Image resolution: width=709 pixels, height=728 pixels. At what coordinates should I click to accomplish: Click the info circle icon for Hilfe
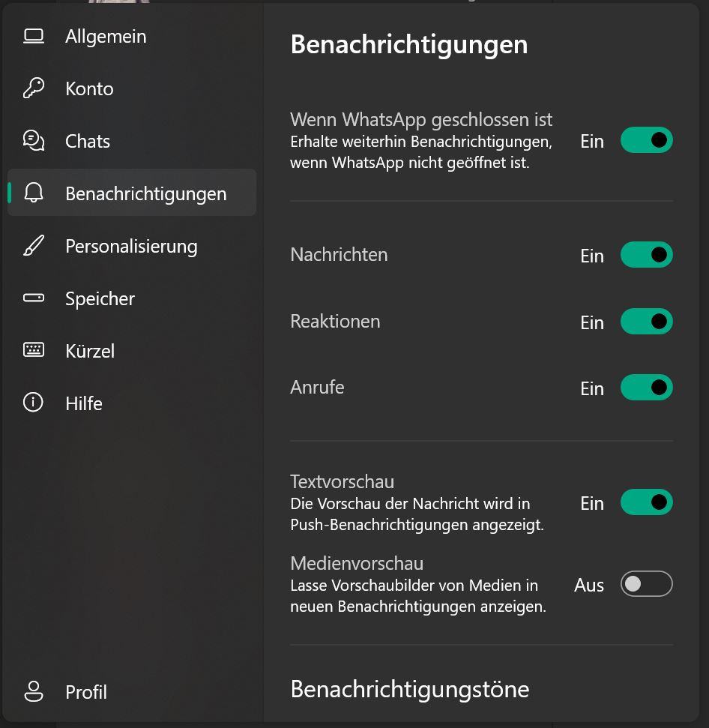pyautogui.click(x=34, y=403)
